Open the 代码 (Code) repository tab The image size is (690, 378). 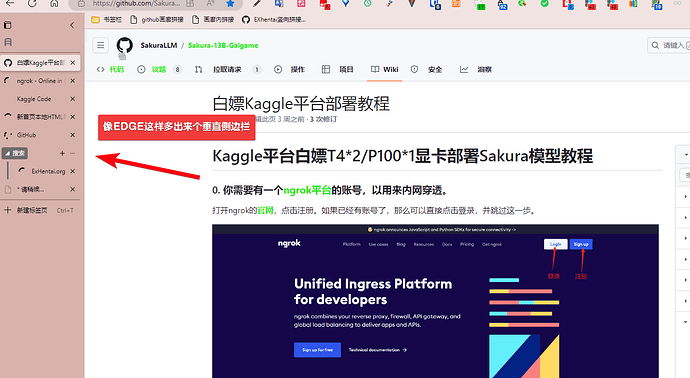click(110, 69)
